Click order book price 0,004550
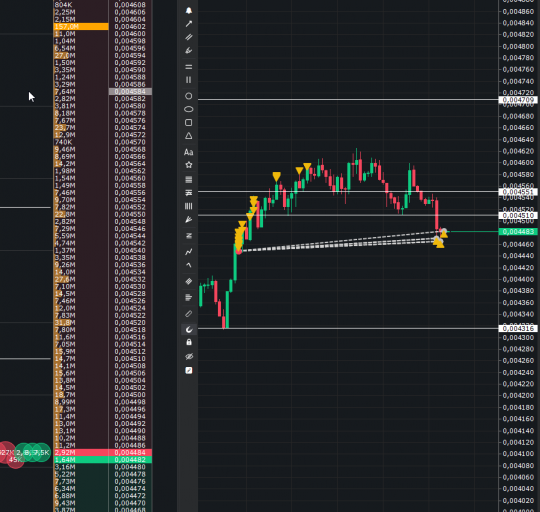The width and height of the screenshot is (540, 512). coord(130,214)
